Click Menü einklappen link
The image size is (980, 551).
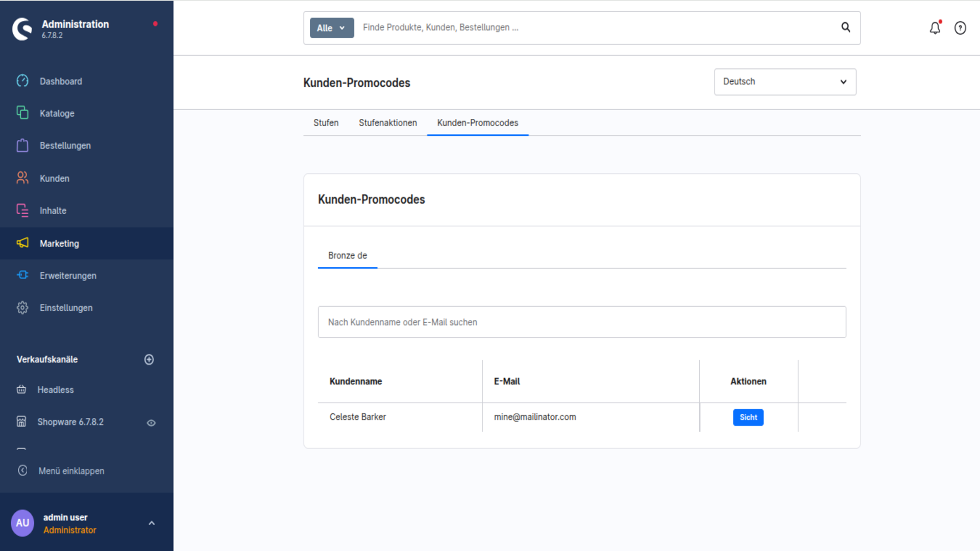click(x=71, y=471)
